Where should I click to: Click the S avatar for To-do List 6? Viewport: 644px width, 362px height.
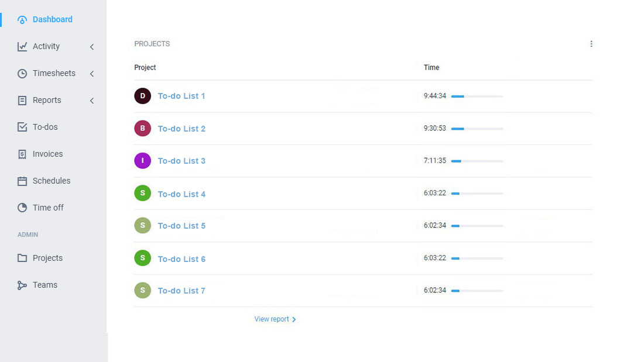(142, 258)
